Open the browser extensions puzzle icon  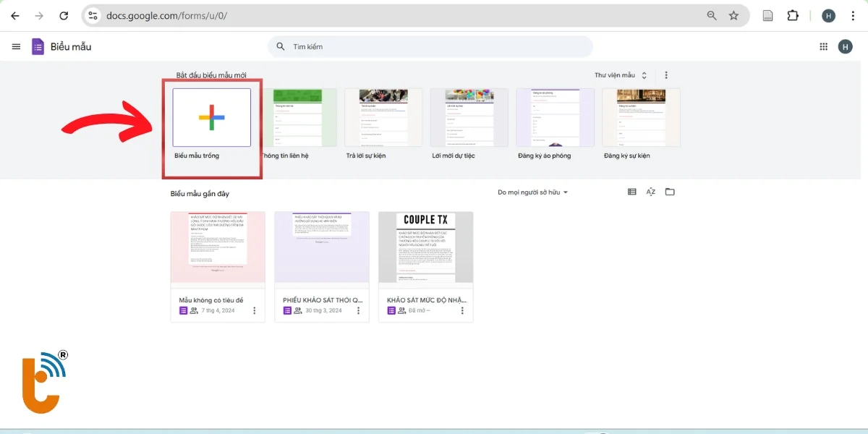pyautogui.click(x=793, y=15)
